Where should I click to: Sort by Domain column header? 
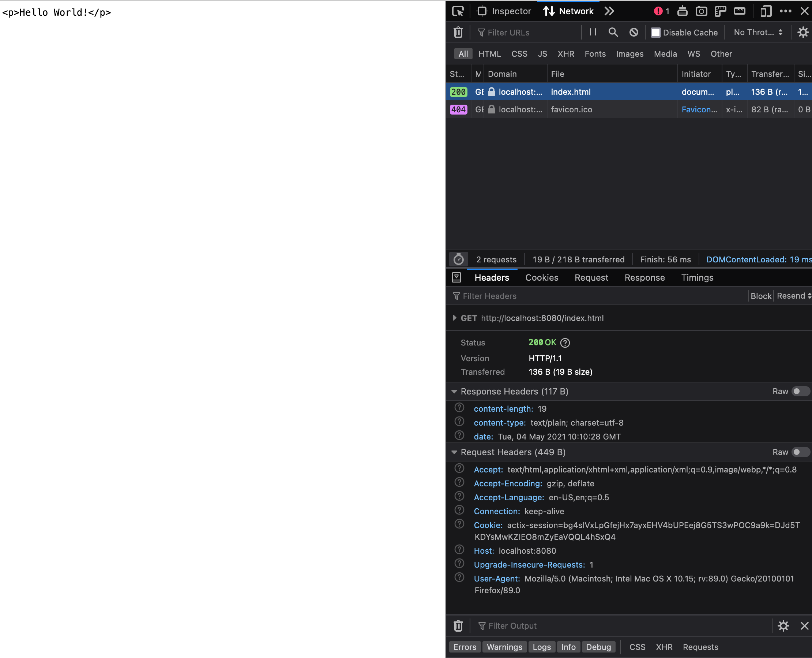[x=515, y=74]
